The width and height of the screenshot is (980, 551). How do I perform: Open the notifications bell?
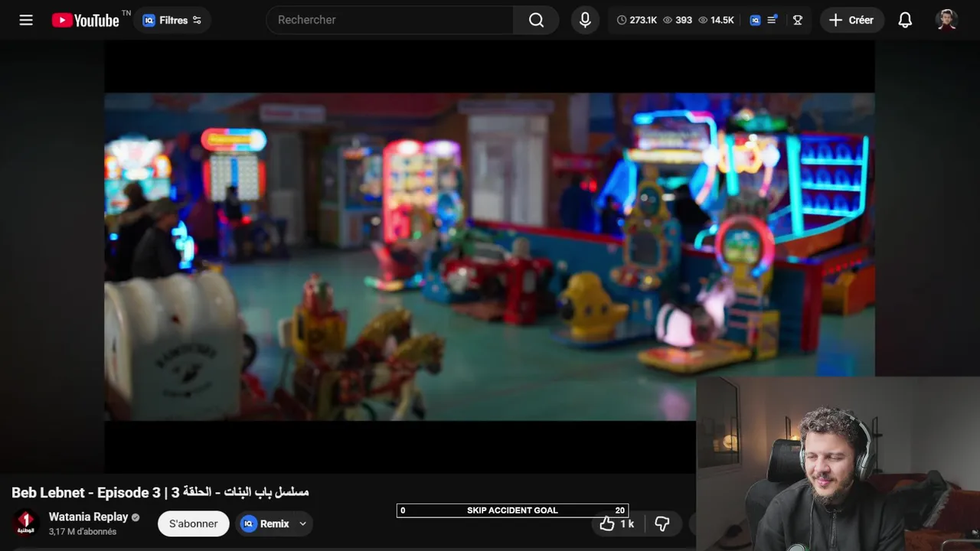click(905, 20)
